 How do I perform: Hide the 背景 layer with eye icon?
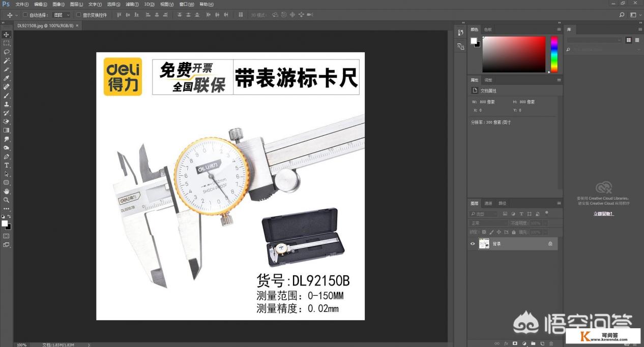coord(473,244)
